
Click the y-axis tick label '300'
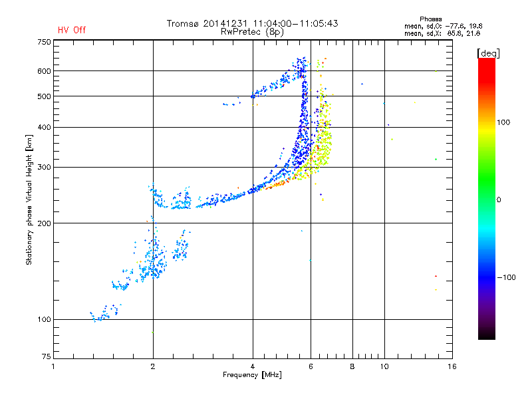[x=44, y=167]
